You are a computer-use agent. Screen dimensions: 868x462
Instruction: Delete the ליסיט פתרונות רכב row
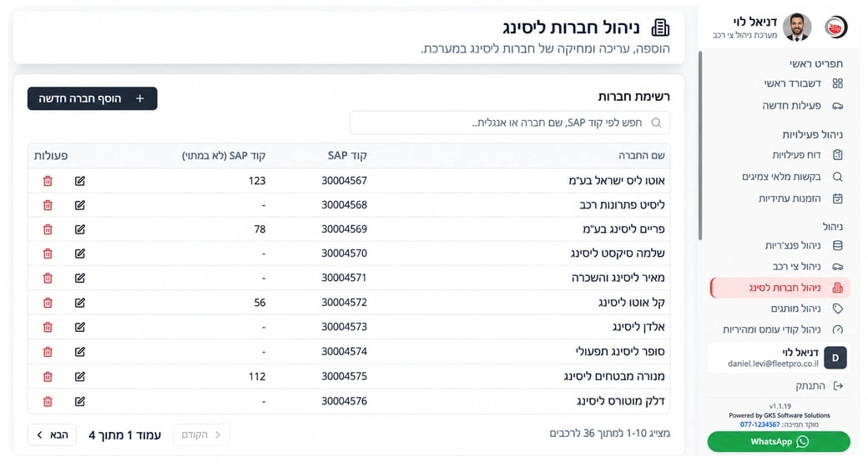tap(48, 205)
